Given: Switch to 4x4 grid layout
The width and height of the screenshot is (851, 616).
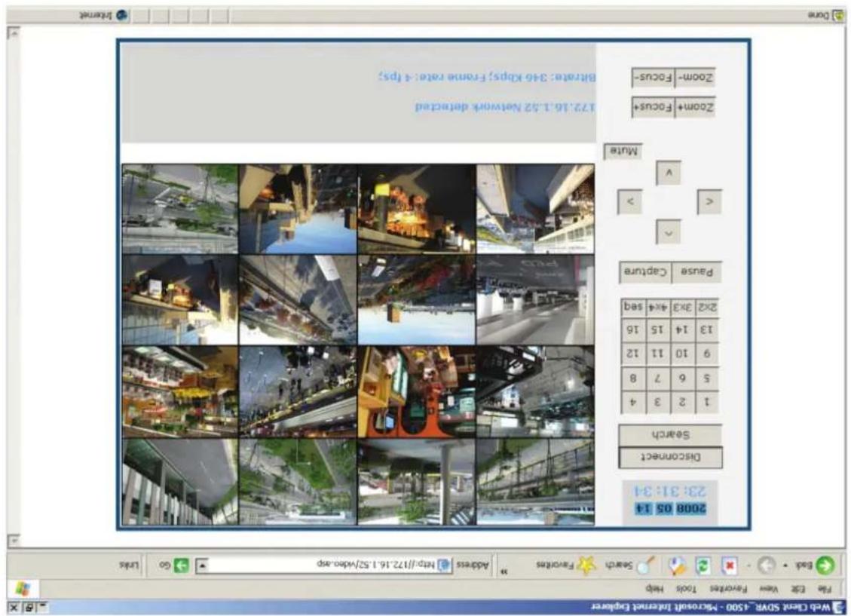Looking at the screenshot, I should click(658, 307).
